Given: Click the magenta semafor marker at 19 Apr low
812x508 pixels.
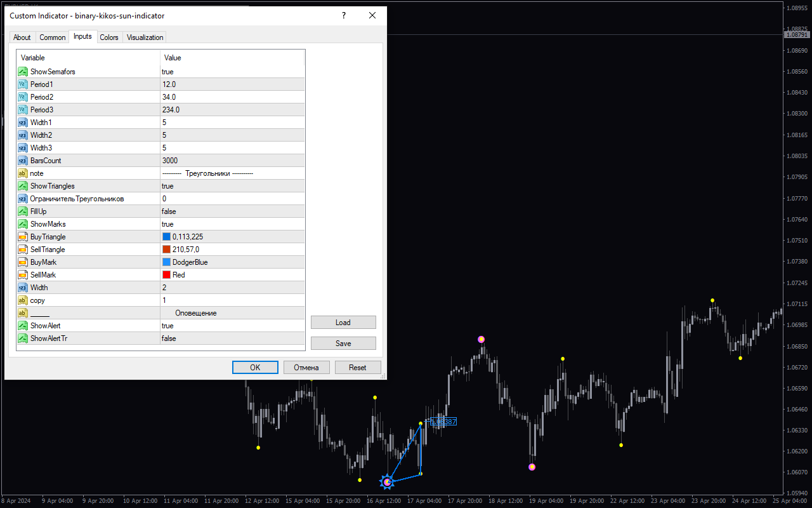Looking at the screenshot, I should 532,467.
